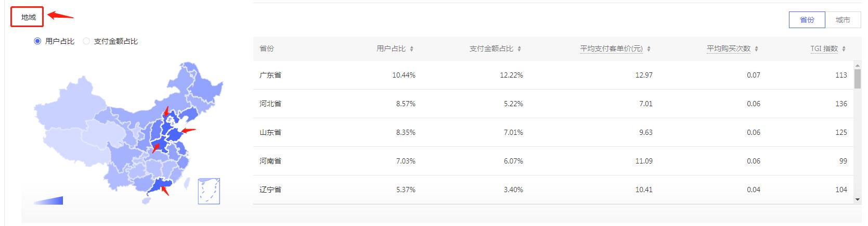This screenshot has height=226, width=868.
Task: Switch to the 城市 tab
Action: pos(843,20)
